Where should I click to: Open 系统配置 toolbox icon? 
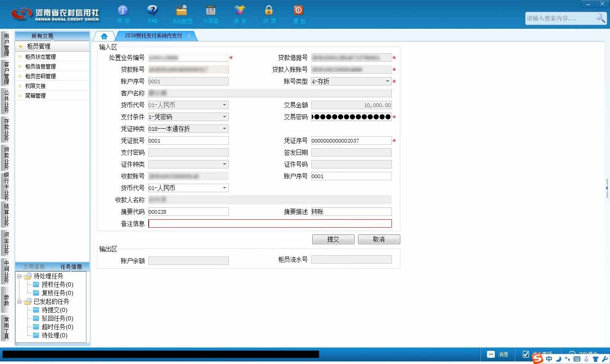(182, 10)
